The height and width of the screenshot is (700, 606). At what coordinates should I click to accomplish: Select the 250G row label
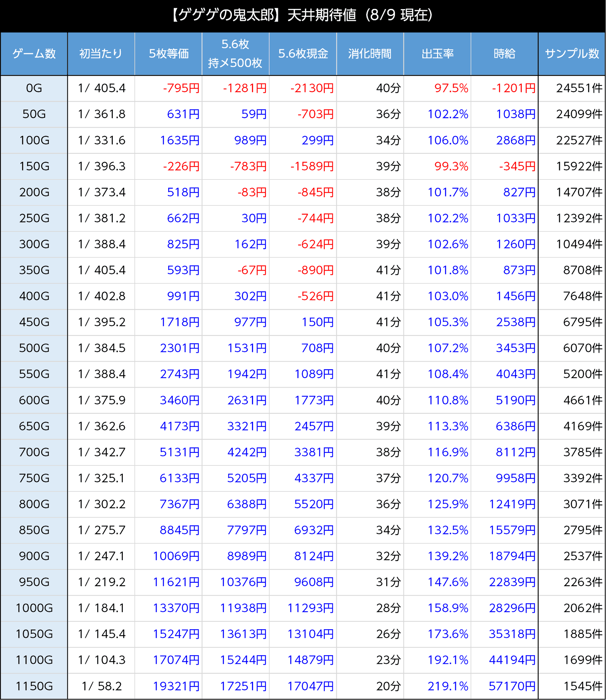coord(34,218)
